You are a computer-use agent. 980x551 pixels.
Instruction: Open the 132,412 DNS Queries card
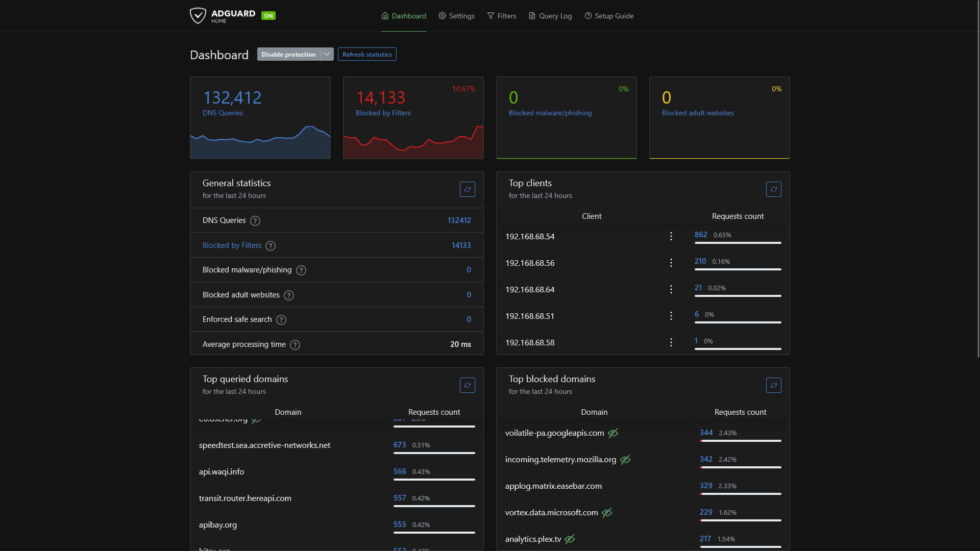[260, 118]
